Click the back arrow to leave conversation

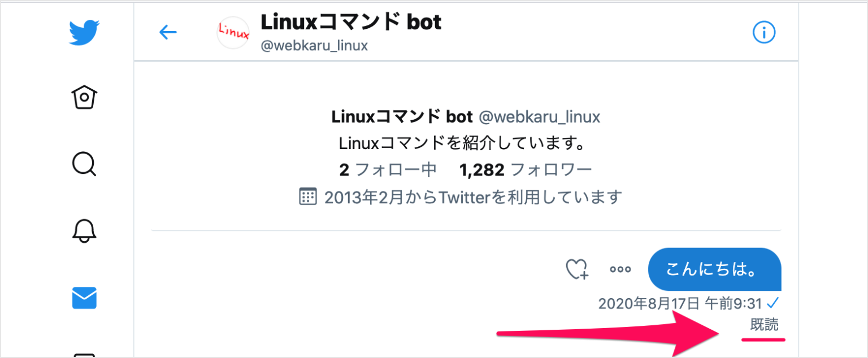pos(168,32)
